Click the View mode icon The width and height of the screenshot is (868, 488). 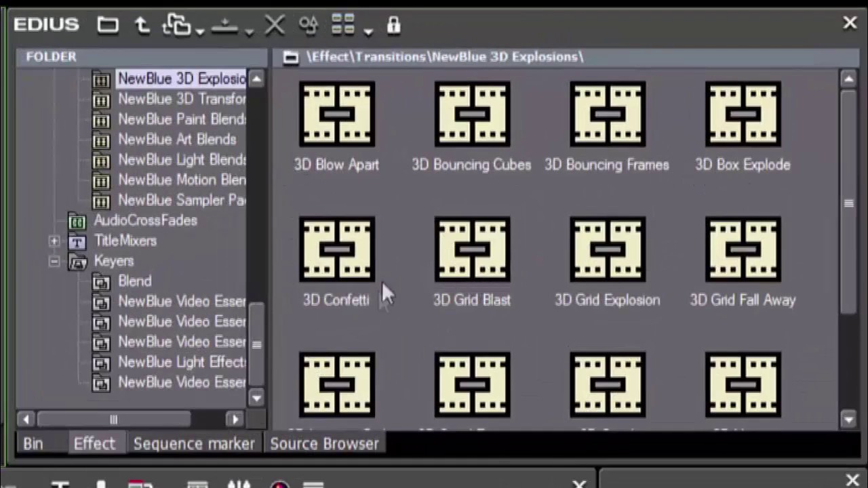pyautogui.click(x=343, y=25)
